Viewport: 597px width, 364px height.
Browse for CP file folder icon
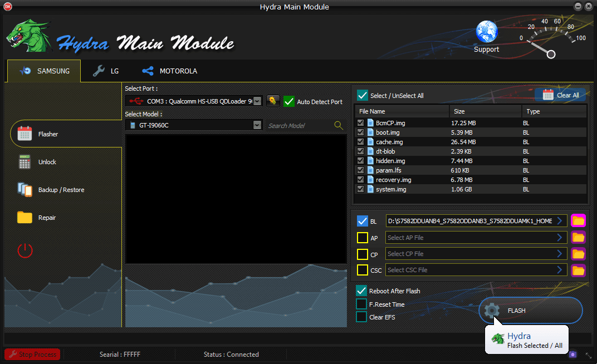(x=578, y=254)
